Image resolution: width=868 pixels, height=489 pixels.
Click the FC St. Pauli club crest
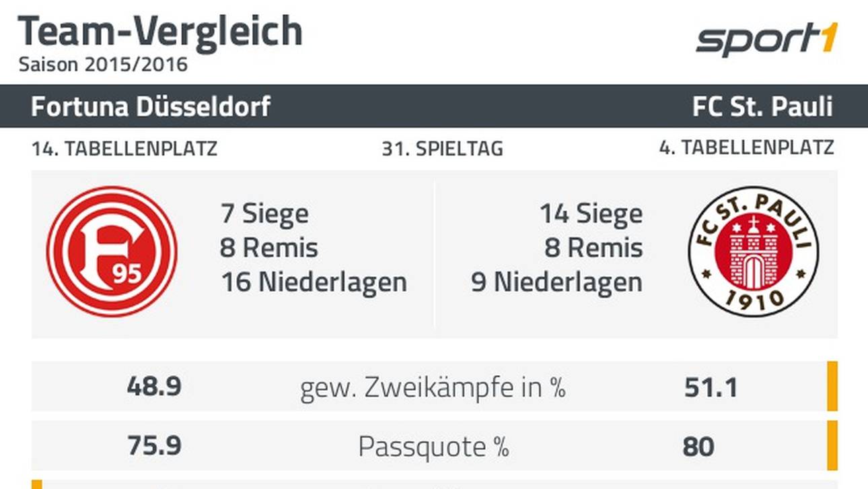(x=754, y=251)
